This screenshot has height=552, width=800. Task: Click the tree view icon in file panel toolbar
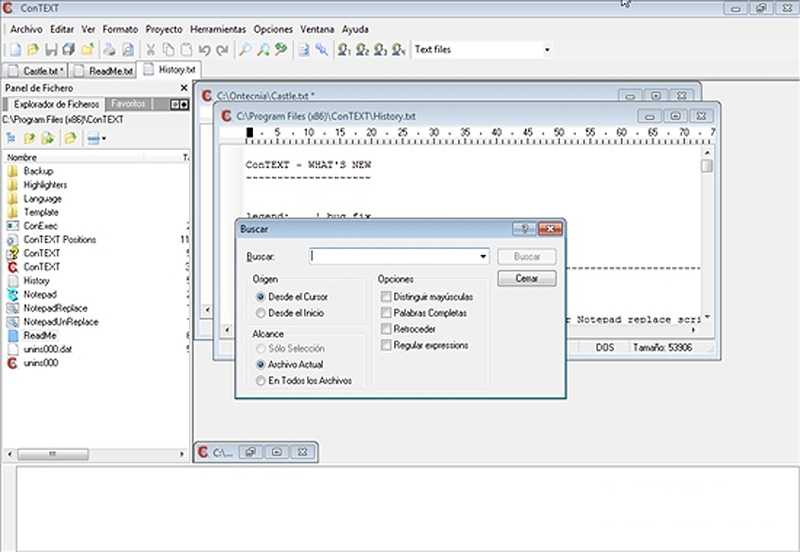click(11, 138)
